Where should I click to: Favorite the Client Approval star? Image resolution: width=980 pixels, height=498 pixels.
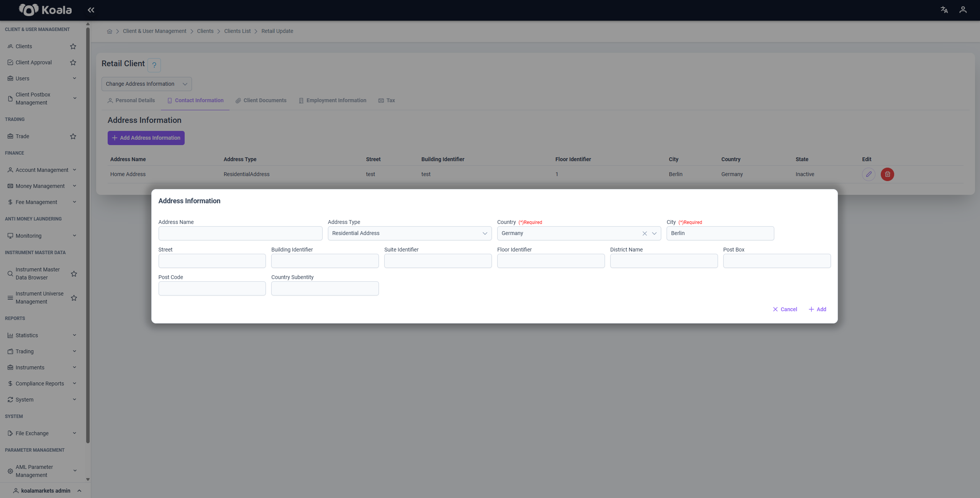point(73,62)
